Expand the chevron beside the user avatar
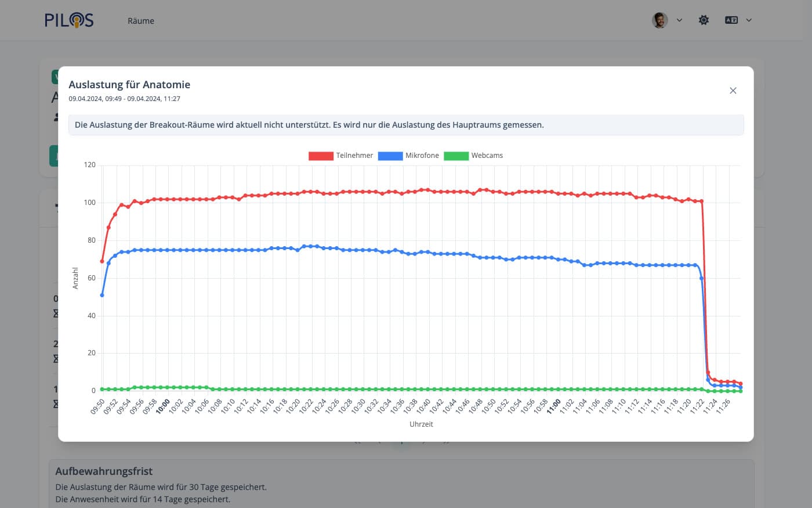Image resolution: width=812 pixels, height=508 pixels. [679, 20]
